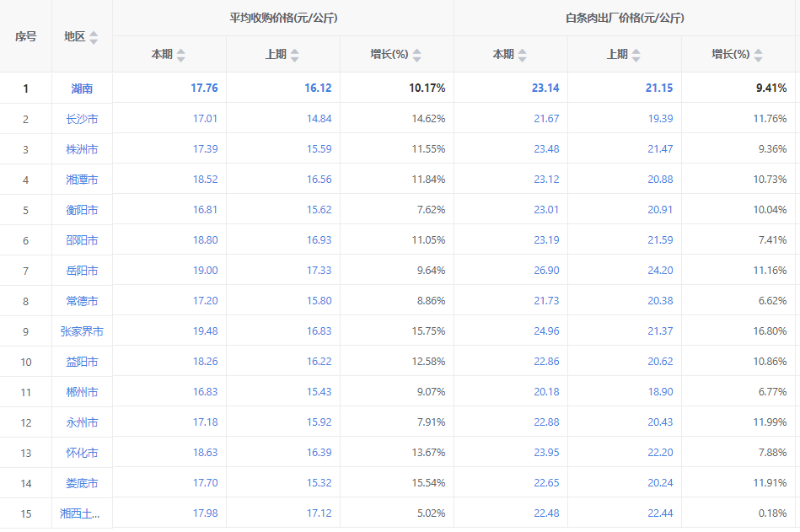Open the truncated 湘西土... region link
Viewport: 800px width, 532px height.
coord(81,513)
